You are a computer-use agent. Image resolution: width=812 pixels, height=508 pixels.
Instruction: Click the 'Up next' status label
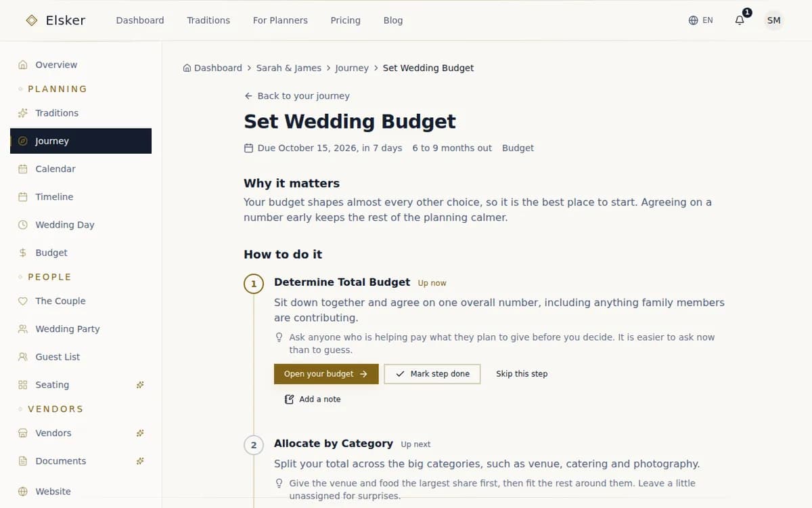(x=415, y=444)
